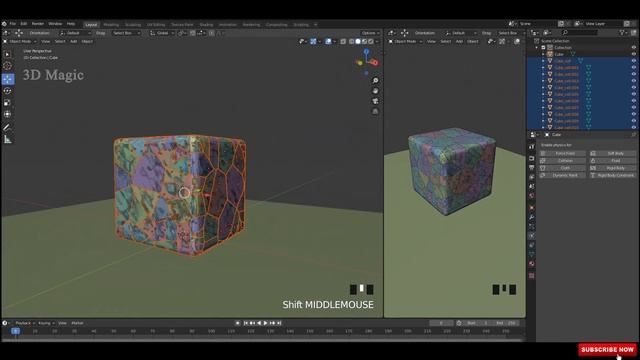Toggle visibility of Cube_cell.003 in outliner
640x360 pixels.
click(633, 81)
